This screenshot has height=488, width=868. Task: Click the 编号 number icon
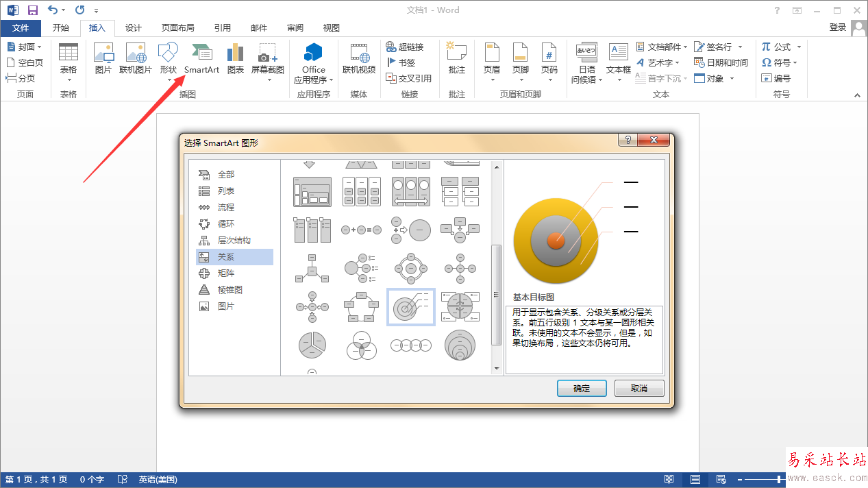click(x=776, y=78)
